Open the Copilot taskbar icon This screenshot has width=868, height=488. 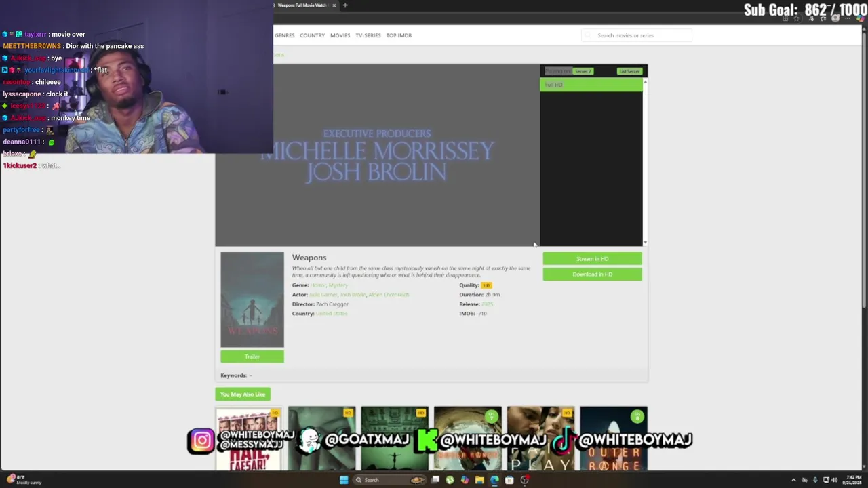click(x=465, y=480)
